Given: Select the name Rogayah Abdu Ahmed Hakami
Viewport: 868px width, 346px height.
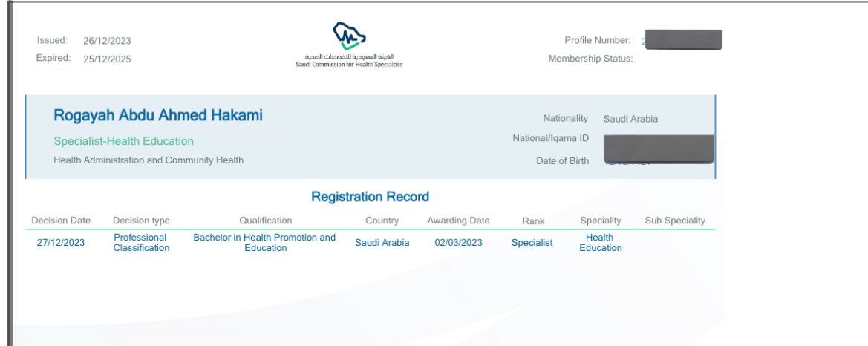Looking at the screenshot, I should [x=158, y=116].
